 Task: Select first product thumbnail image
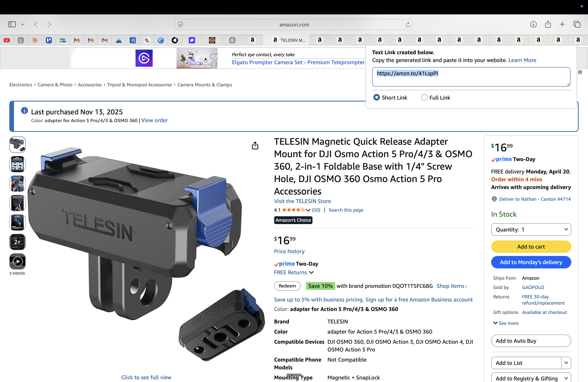pos(17,145)
